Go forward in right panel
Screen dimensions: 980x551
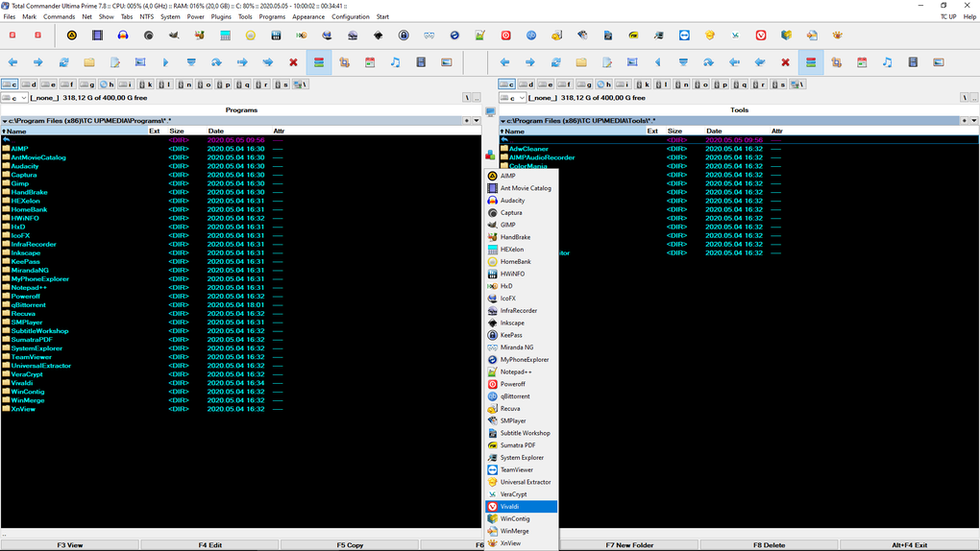[x=530, y=62]
